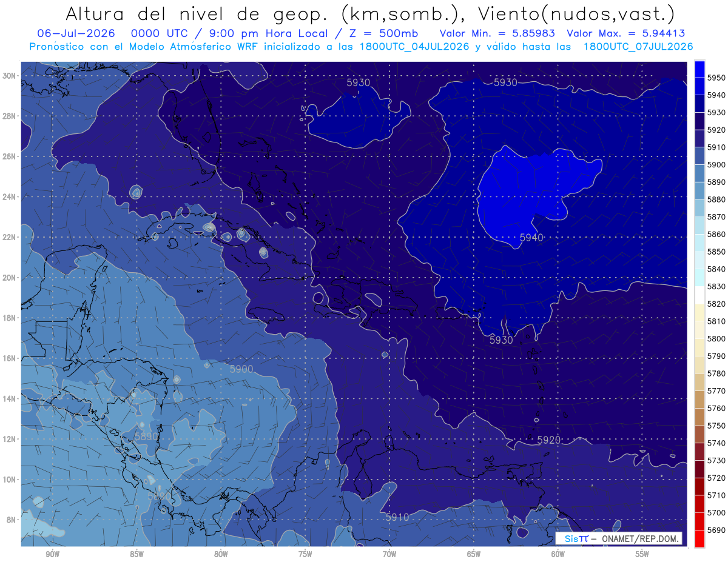Click the 5920 contour label on the map
Viewport: 728px width, 562px height.
[548, 440]
